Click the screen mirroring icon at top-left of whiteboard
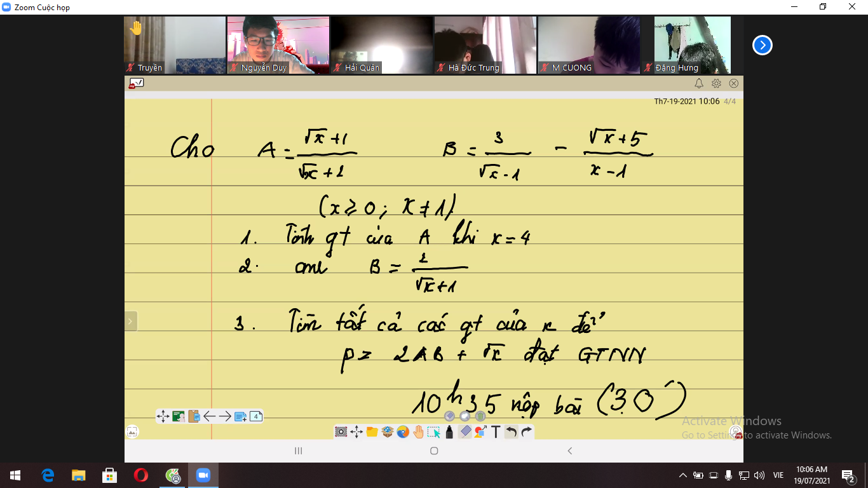The height and width of the screenshot is (488, 868). (136, 83)
